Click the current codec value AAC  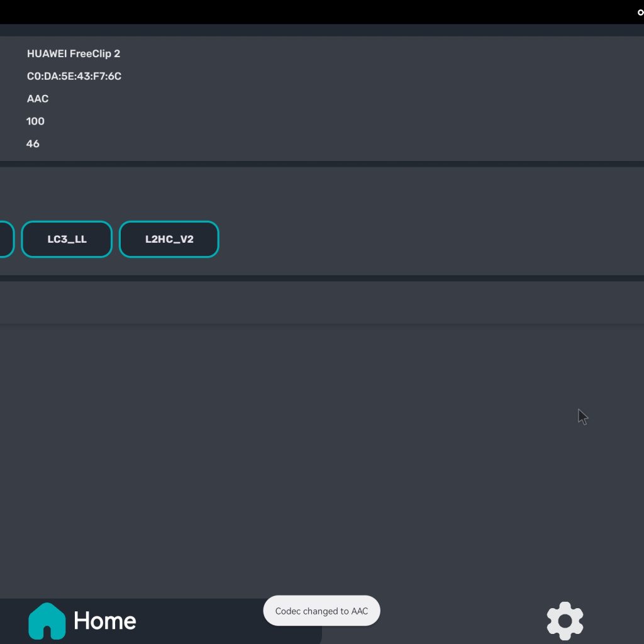click(38, 99)
